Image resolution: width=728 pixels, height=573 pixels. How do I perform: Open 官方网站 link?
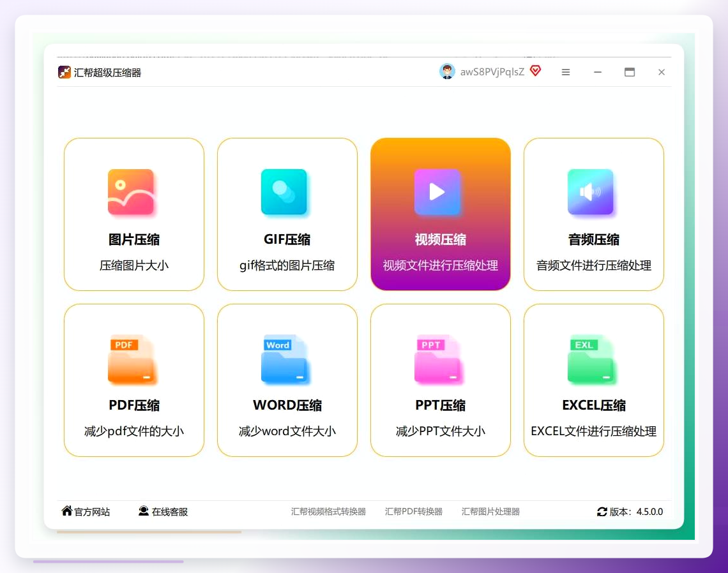click(x=92, y=512)
